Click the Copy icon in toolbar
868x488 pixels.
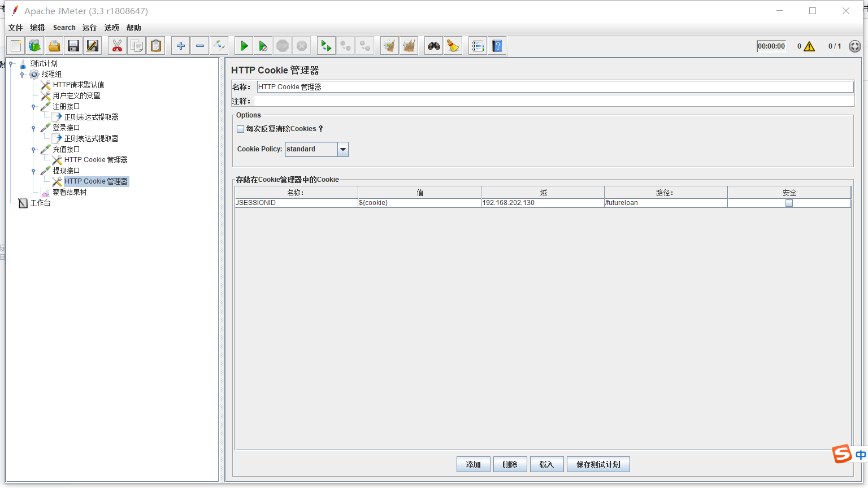(x=136, y=46)
